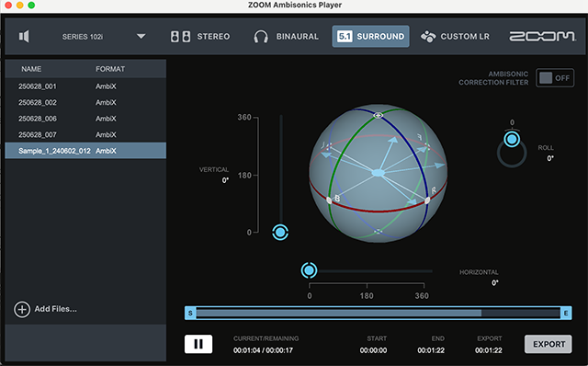Select file Sample_1_240602_012

(x=85, y=151)
